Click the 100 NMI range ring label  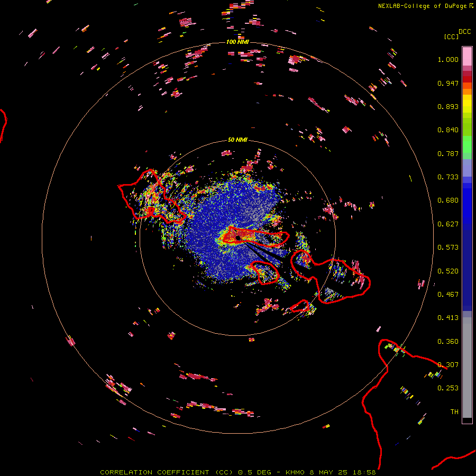(237, 42)
